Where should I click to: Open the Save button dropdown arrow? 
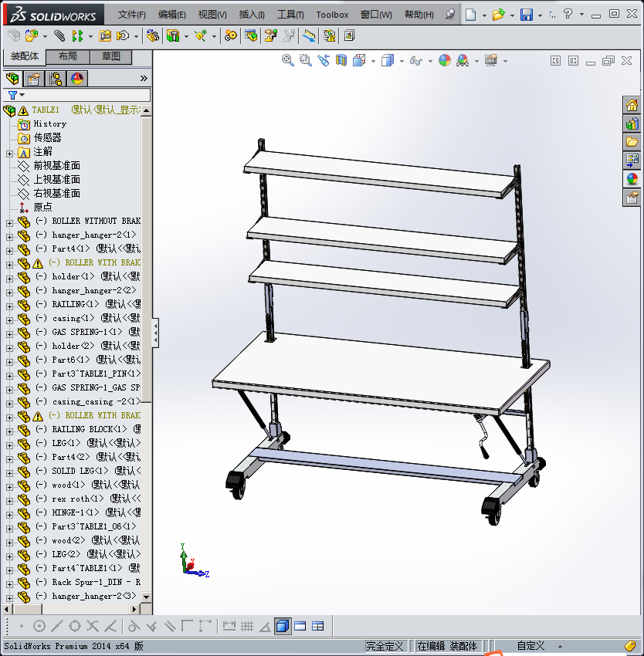coord(540,15)
